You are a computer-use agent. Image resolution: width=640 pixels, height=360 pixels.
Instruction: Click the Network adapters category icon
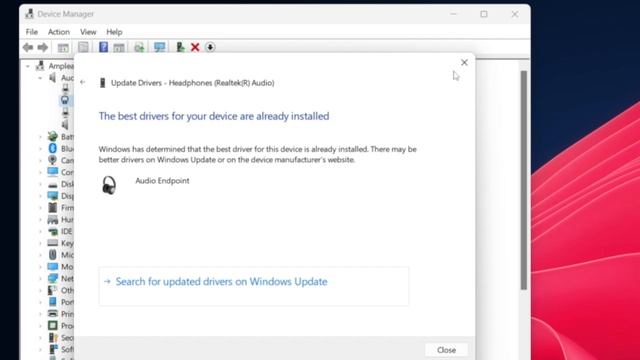[x=53, y=278]
